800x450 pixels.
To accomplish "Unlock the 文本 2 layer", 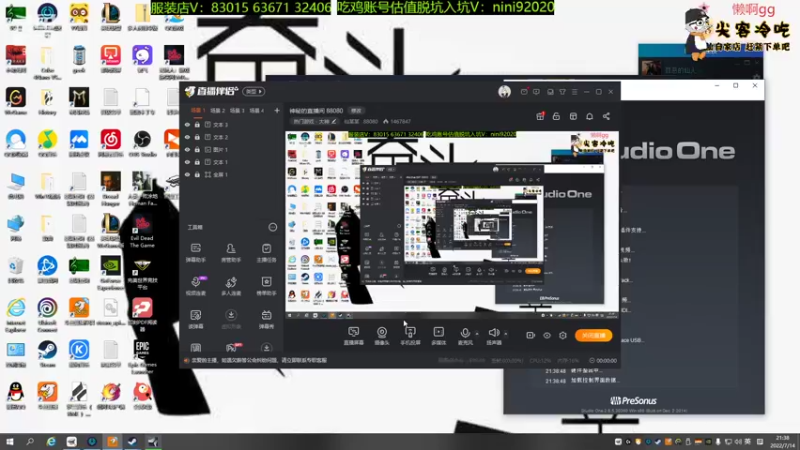I will [x=197, y=137].
